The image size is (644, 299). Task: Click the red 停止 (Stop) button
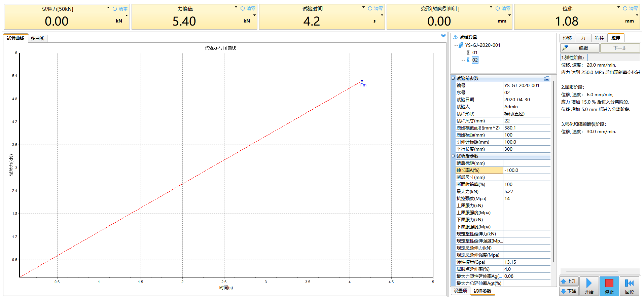[609, 286]
